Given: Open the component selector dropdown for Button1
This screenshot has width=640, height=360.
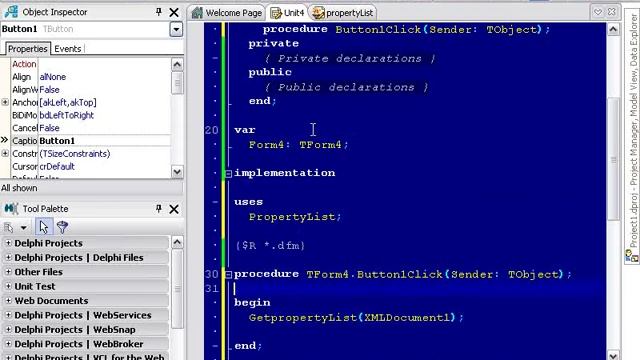Looking at the screenshot, I should pos(176,29).
